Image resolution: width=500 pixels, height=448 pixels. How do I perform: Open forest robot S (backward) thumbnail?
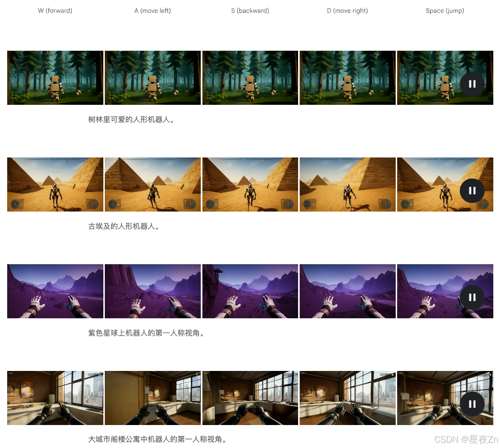click(250, 78)
